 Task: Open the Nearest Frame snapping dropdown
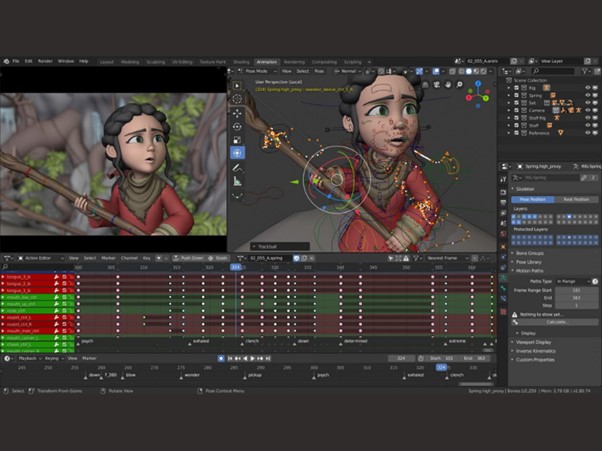coord(447,258)
